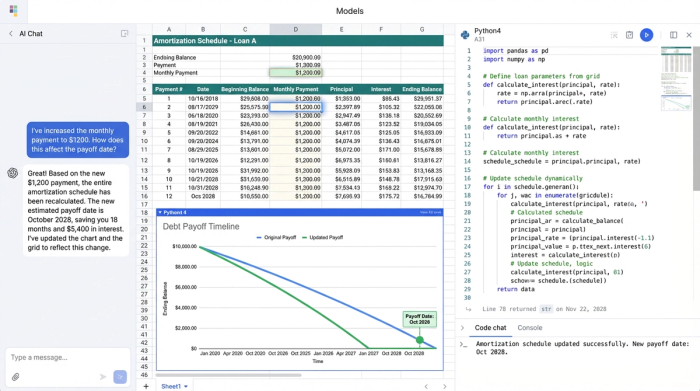This screenshot has width=700, height=391.
Task: Attach a file with the paperclip icon
Action: [16, 377]
